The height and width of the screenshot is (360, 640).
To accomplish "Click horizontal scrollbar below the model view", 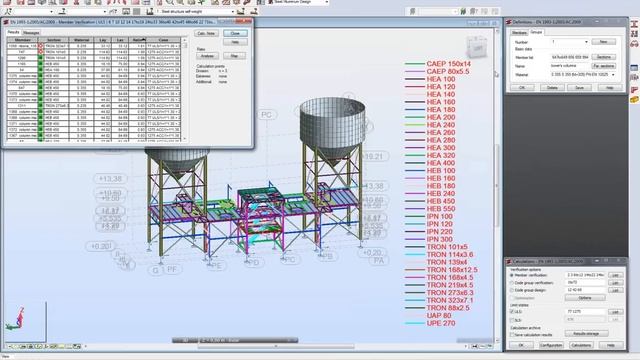I will point(276,347).
